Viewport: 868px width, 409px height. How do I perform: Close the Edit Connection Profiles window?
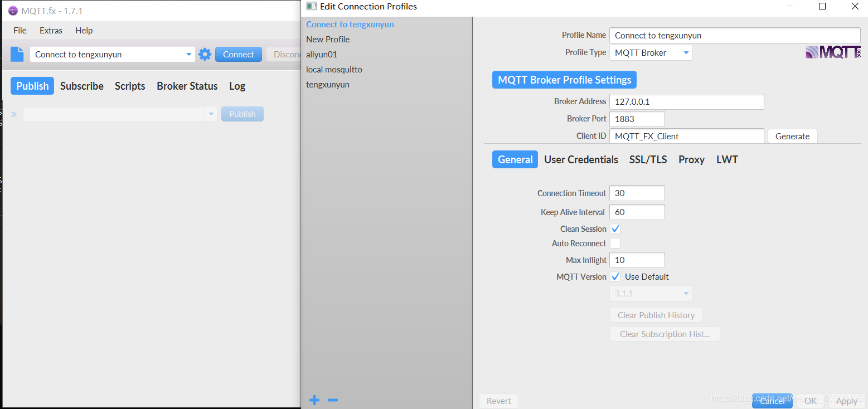pyautogui.click(x=855, y=6)
